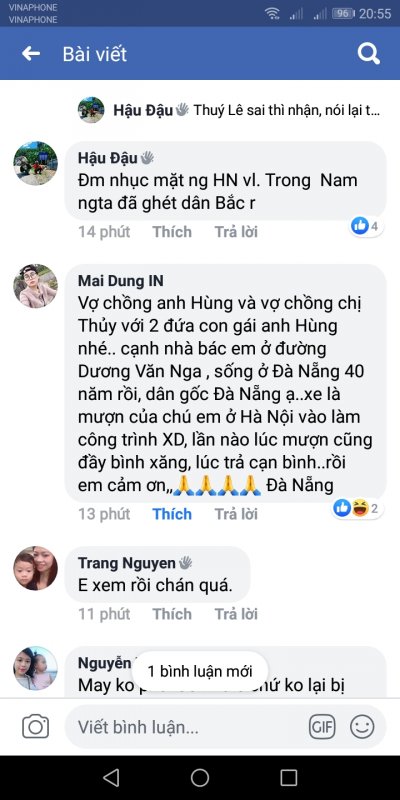Toggle Thích on Mai Dung IN's comment

pos(172,514)
